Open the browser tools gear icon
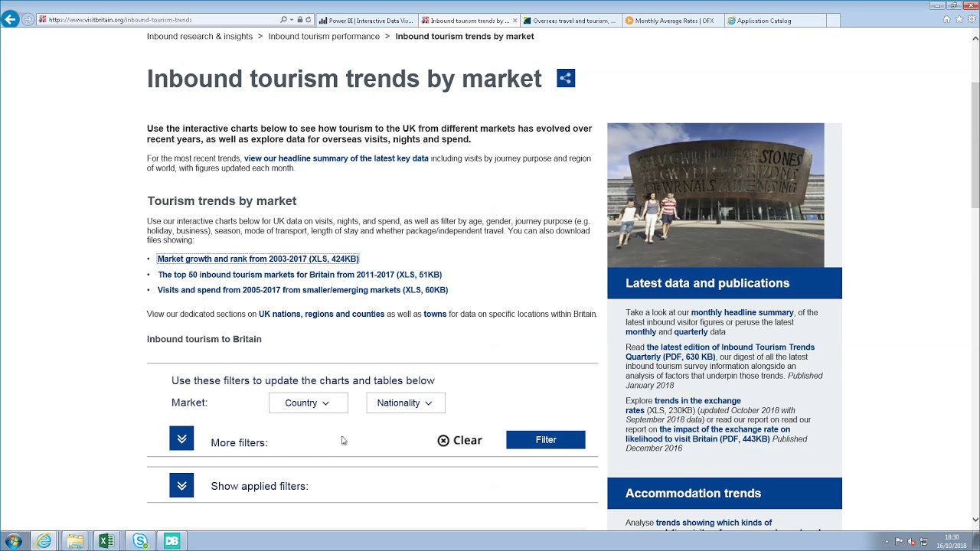 coord(970,19)
